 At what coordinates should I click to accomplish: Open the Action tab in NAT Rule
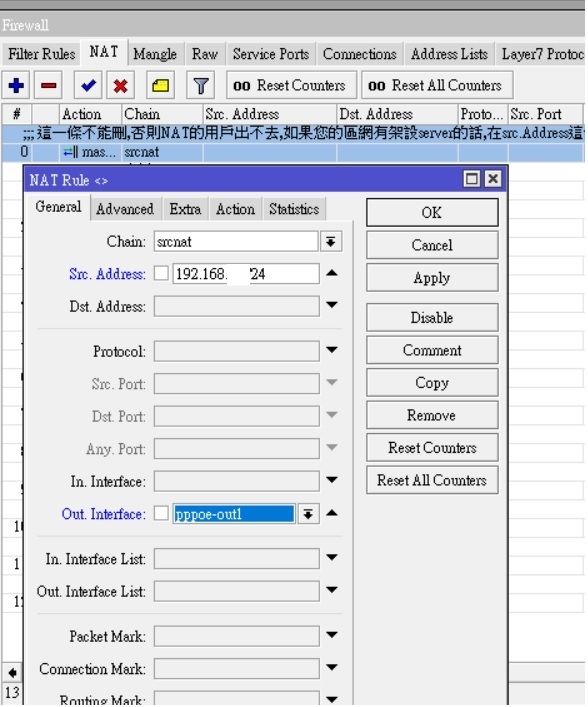click(x=235, y=209)
